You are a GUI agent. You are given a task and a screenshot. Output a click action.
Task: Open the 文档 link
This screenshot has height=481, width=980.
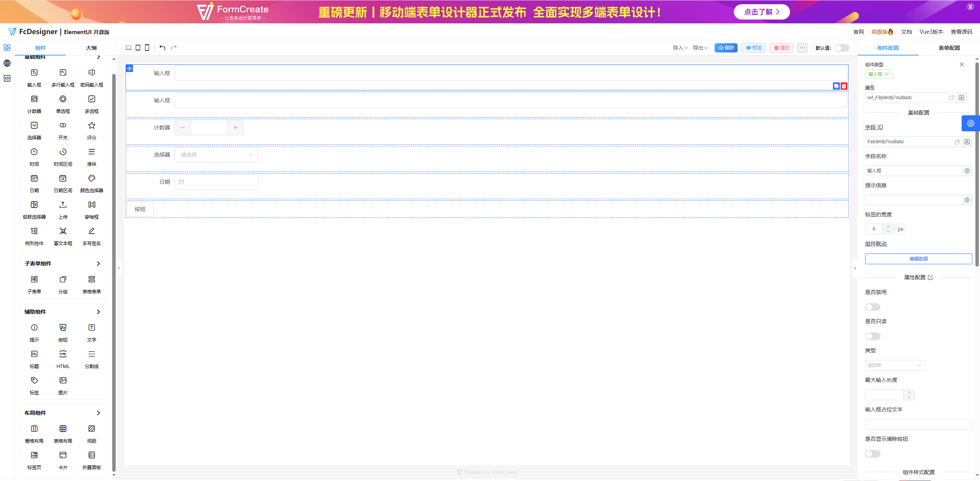[906, 32]
